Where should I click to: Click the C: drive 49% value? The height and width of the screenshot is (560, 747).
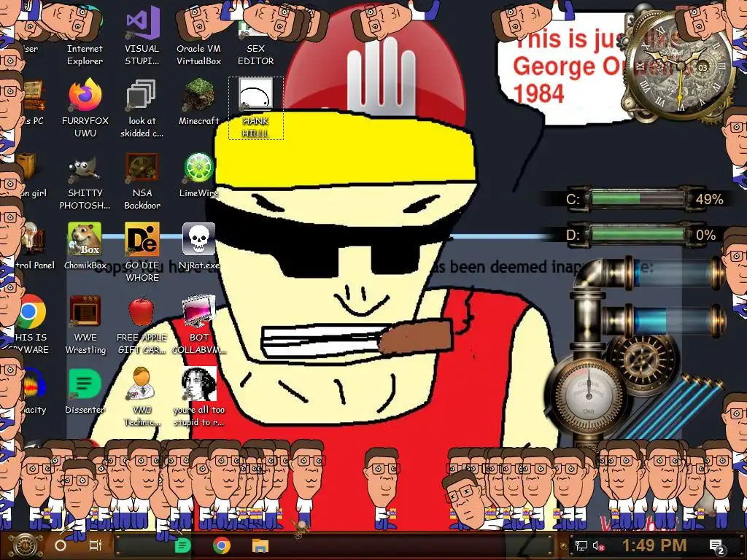point(709,199)
